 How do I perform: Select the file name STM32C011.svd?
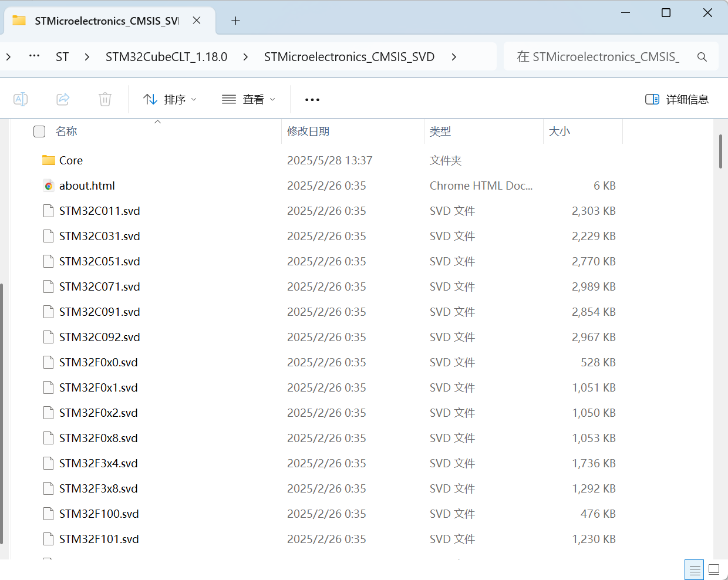pos(100,211)
